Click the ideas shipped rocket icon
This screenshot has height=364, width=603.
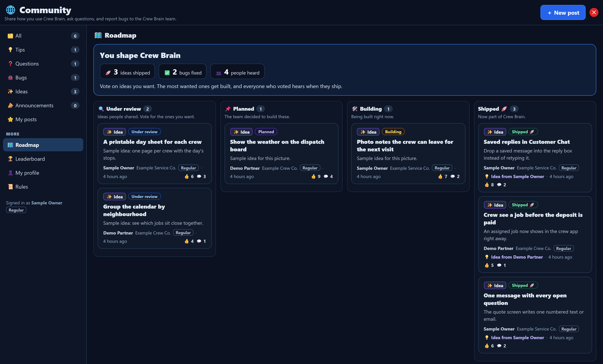coord(108,73)
